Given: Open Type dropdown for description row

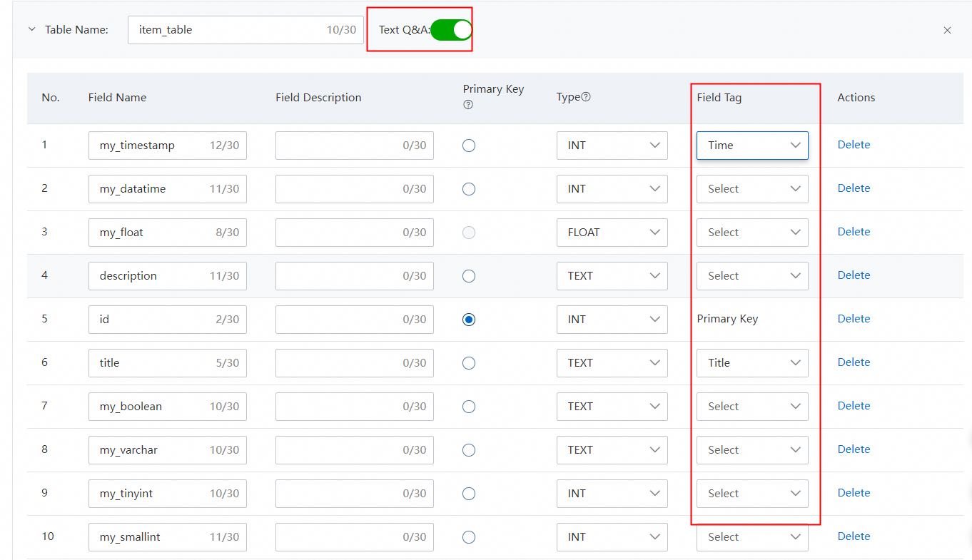Looking at the screenshot, I should (x=612, y=276).
